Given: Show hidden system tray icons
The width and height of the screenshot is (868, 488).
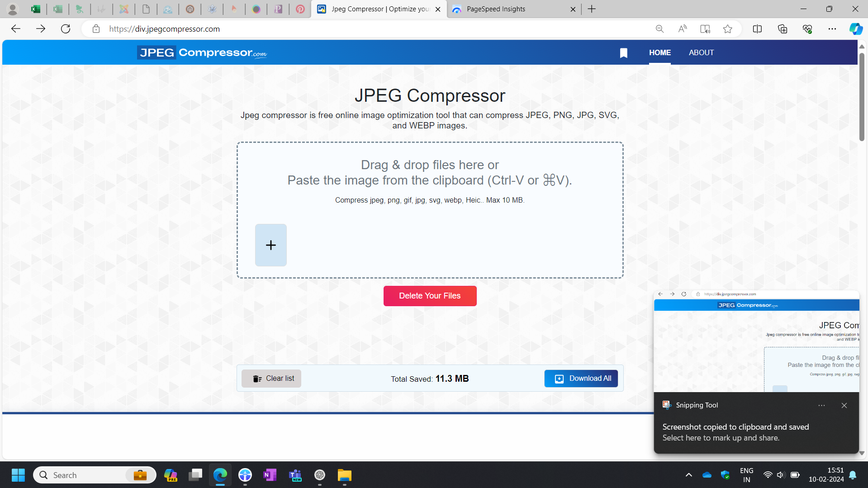Looking at the screenshot, I should (689, 475).
